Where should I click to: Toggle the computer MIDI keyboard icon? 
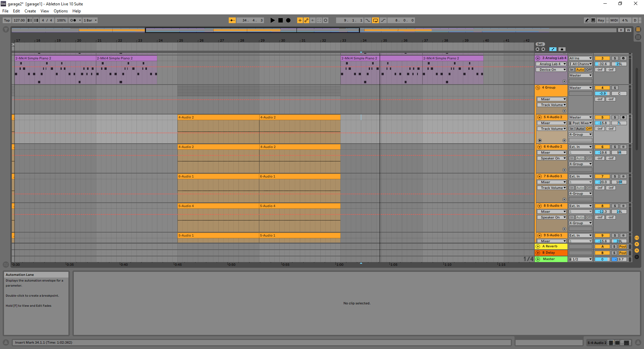click(x=593, y=20)
